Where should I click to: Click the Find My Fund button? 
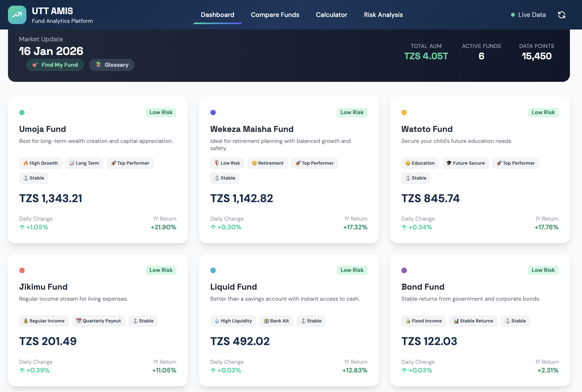[x=55, y=65]
